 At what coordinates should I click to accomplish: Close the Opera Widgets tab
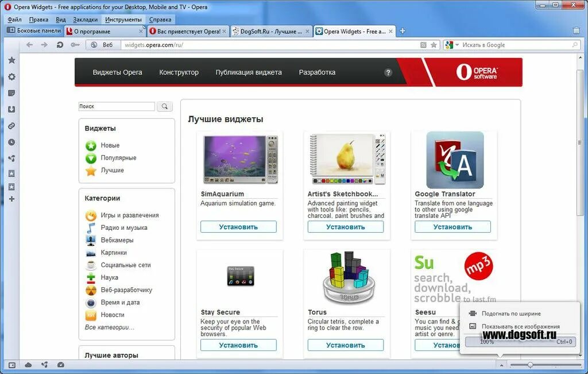point(390,32)
